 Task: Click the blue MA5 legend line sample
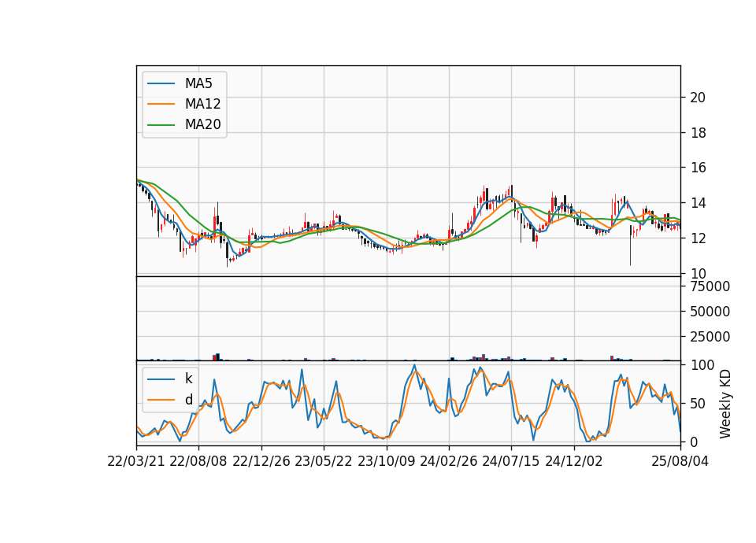[161, 84]
